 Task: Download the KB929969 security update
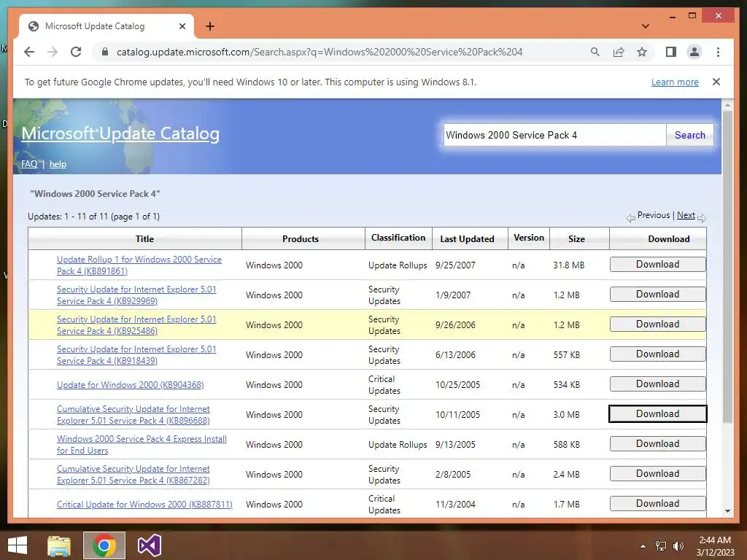pos(657,295)
